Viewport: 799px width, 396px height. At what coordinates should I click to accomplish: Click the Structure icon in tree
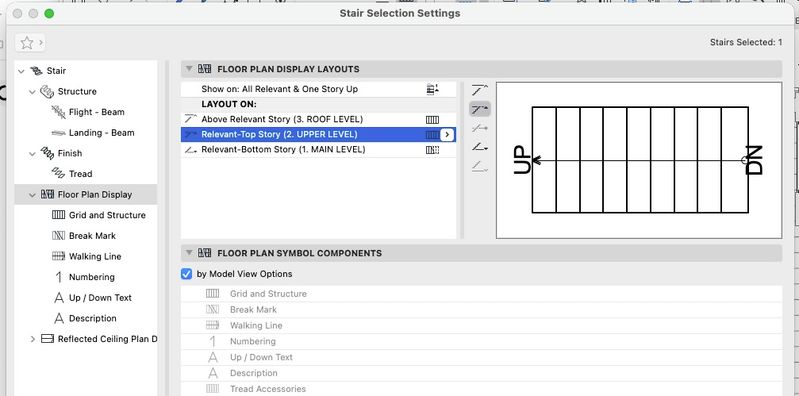click(x=47, y=92)
